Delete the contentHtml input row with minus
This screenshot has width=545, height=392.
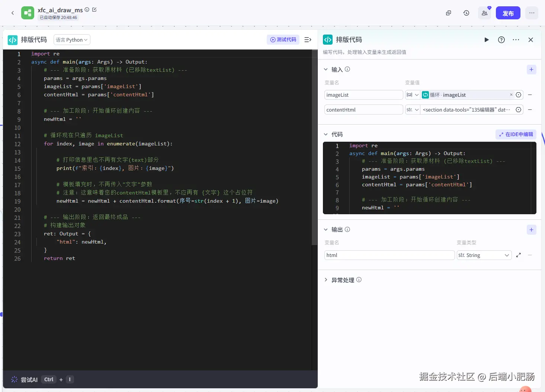point(530,110)
